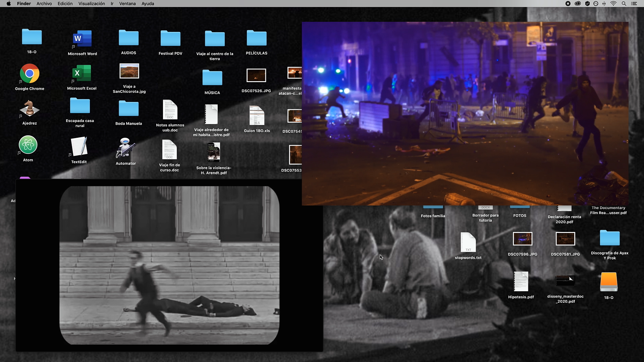Open the Apple menu
The width and height of the screenshot is (644, 362).
tap(9, 4)
